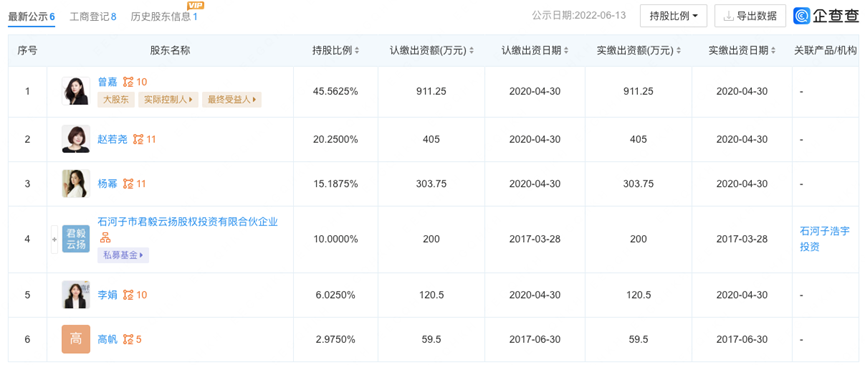Sort by 实缴出资额(万元) column
This screenshot has height=365, width=865.
(678, 51)
